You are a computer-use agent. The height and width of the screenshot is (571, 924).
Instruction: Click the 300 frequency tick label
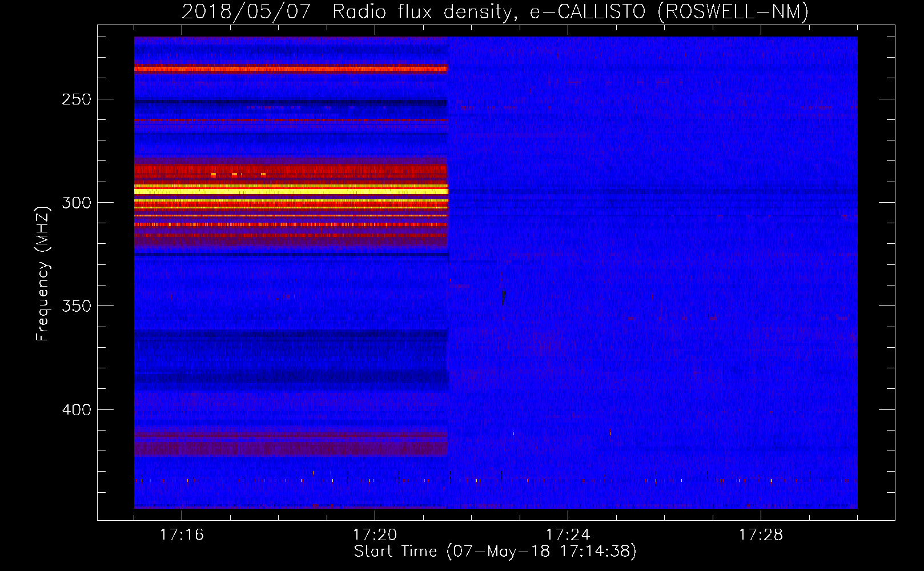click(77, 203)
